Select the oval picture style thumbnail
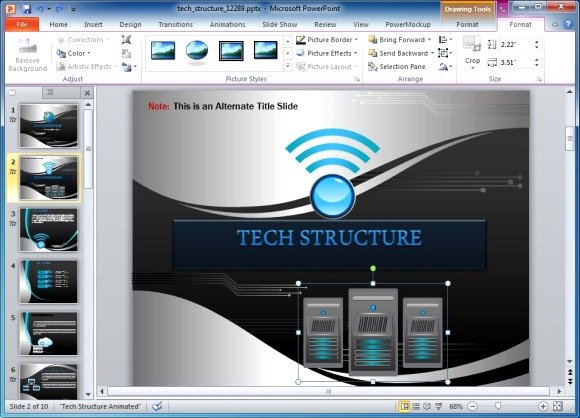Image resolution: width=580 pixels, height=418 pixels. [x=197, y=50]
